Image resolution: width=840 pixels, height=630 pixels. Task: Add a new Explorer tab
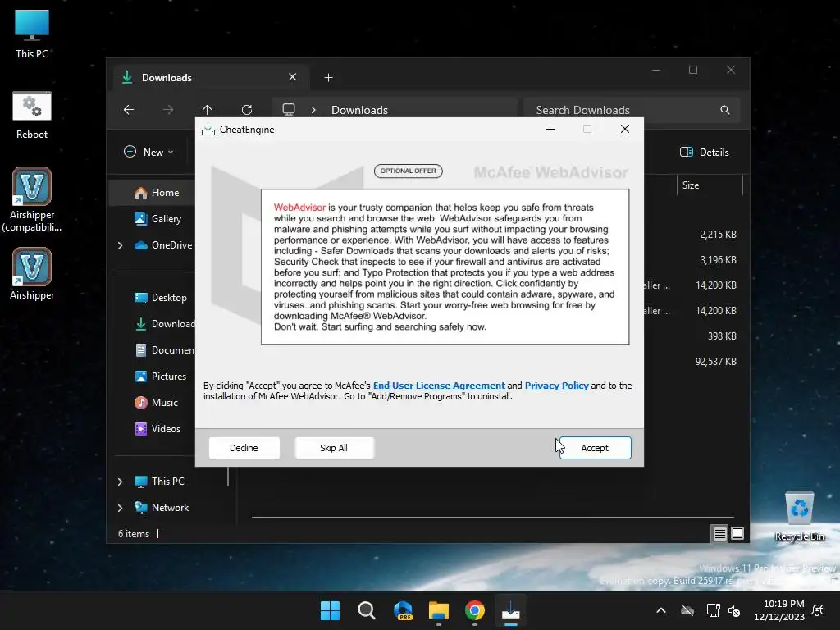tap(328, 78)
